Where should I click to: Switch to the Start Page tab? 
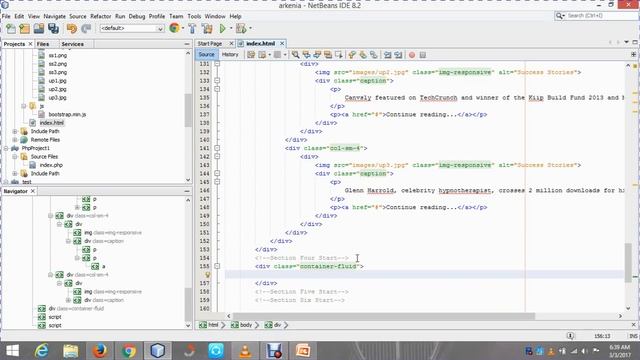click(x=210, y=44)
